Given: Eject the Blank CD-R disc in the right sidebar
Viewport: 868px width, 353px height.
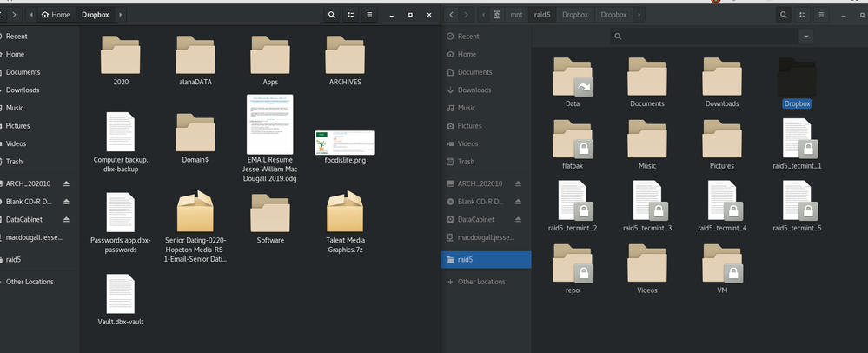Looking at the screenshot, I should [519, 202].
